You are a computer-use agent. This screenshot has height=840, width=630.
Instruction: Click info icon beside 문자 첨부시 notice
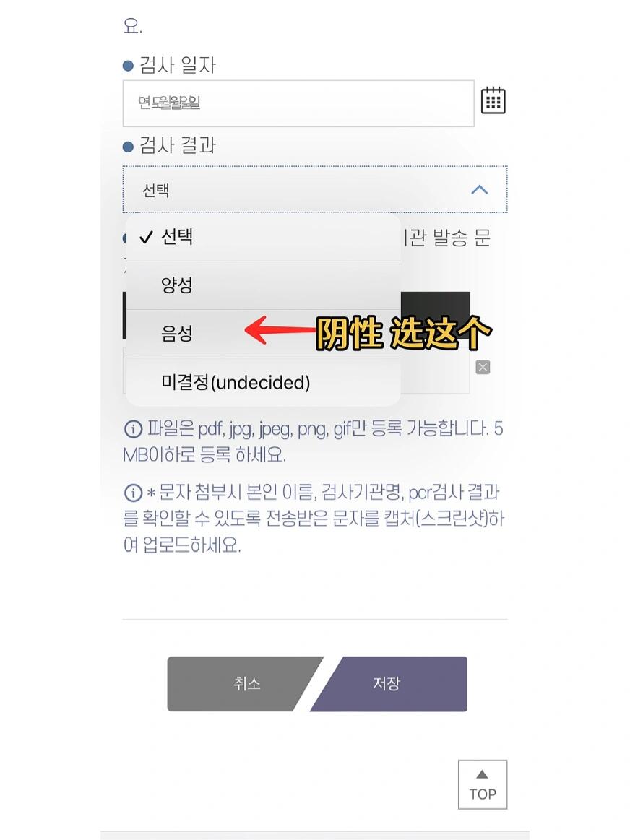point(134,493)
